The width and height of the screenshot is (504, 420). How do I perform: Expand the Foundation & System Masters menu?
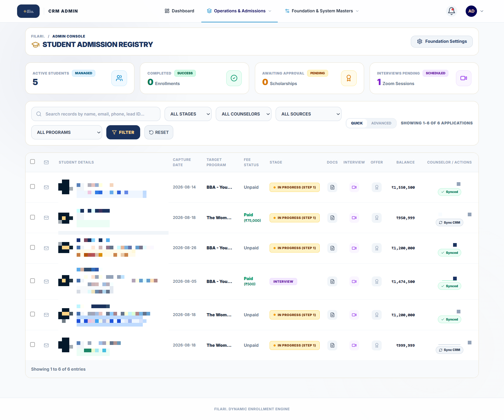pyautogui.click(x=322, y=11)
